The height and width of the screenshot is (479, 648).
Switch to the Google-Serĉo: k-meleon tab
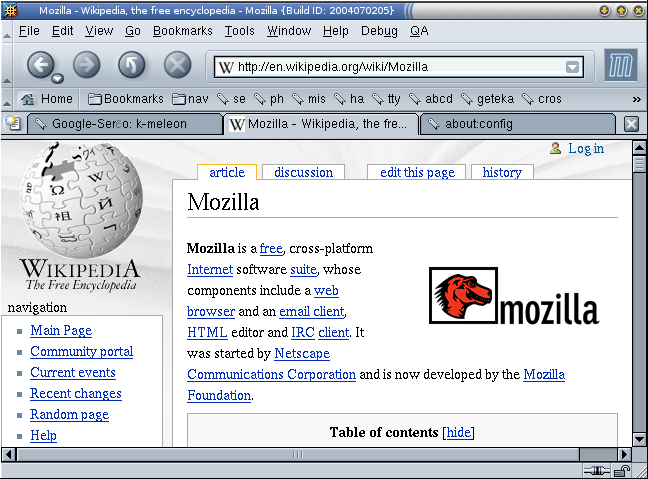point(125,124)
